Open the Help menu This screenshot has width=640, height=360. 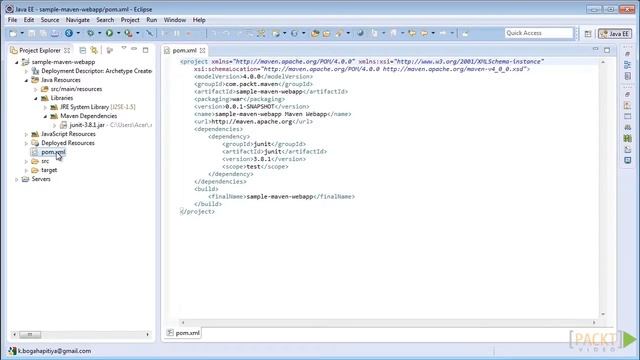pyautogui.click(x=199, y=20)
